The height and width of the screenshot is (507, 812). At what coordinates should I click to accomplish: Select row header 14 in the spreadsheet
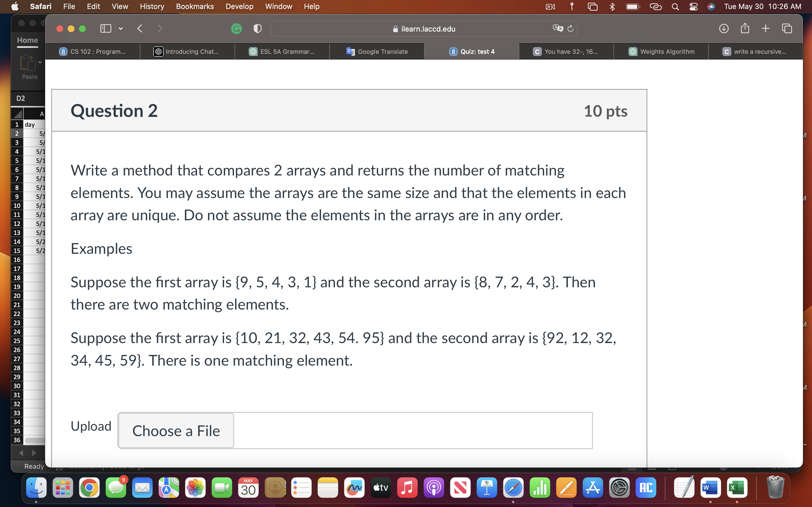pos(17,241)
